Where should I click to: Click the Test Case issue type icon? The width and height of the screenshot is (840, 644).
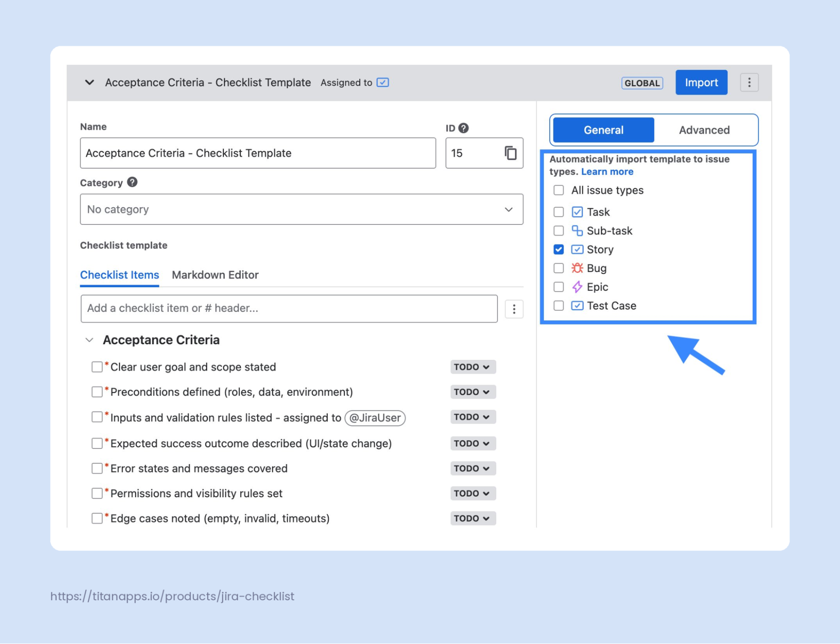[577, 306]
